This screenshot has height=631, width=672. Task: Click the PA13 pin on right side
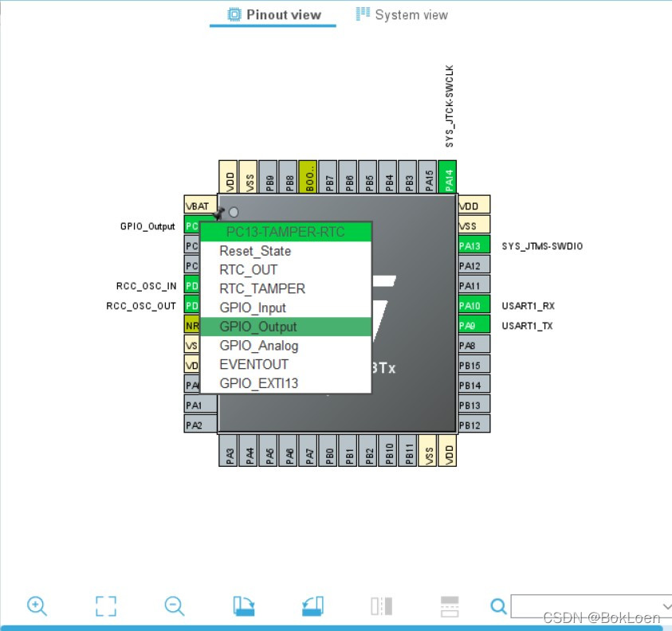[x=474, y=246]
